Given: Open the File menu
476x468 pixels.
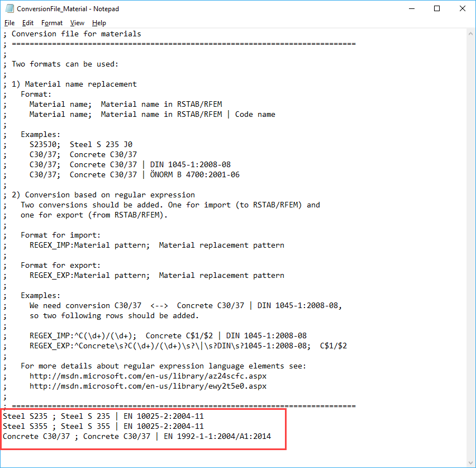Looking at the screenshot, I should (x=9, y=23).
